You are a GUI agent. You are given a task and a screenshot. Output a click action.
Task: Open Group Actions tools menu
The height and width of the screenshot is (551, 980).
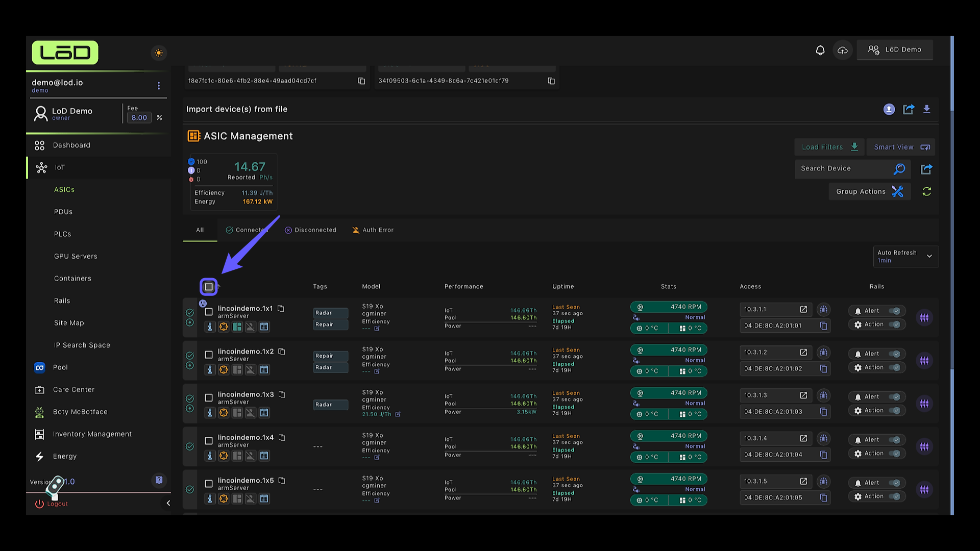pos(870,191)
